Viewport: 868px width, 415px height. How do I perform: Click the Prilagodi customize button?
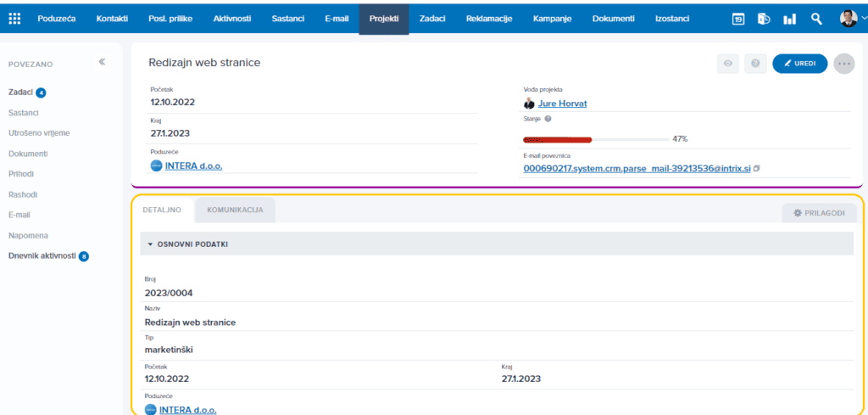point(820,213)
